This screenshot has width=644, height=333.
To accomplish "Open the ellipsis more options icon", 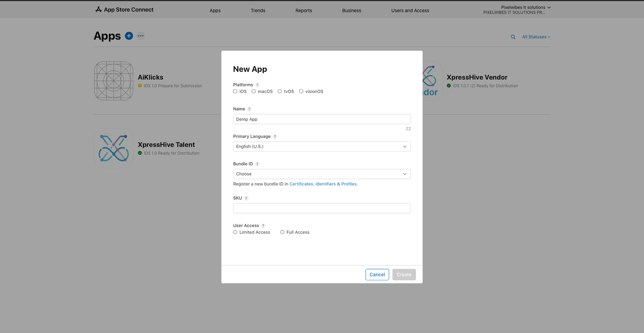I will click(x=140, y=36).
